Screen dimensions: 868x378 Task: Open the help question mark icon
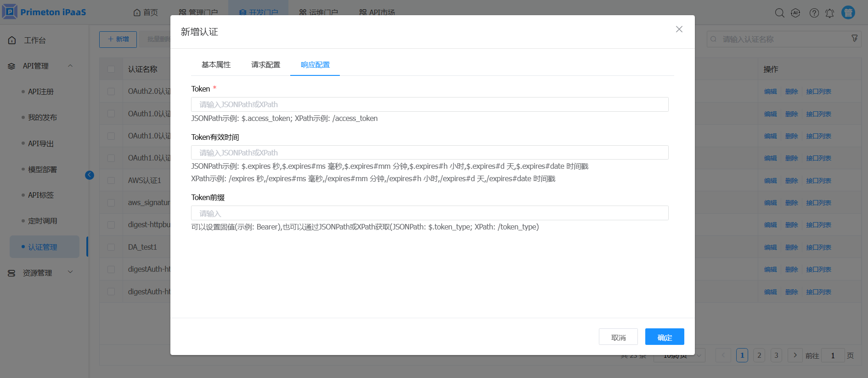[x=814, y=13]
